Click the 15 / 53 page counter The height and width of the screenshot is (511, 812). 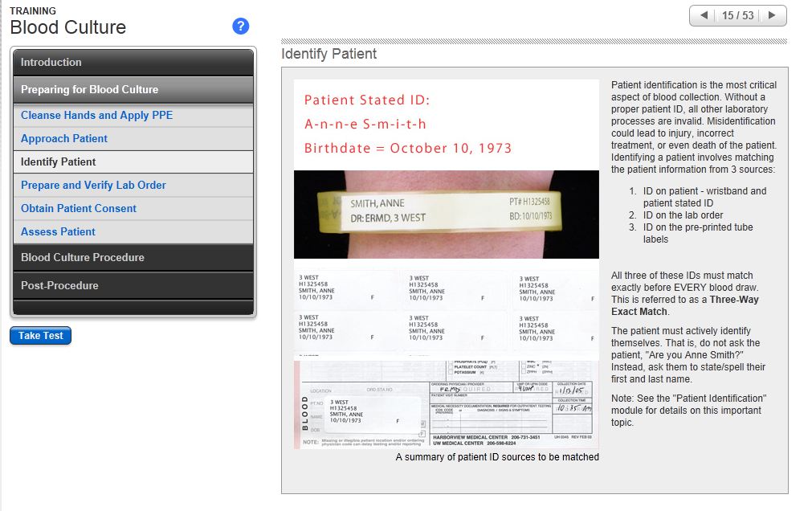point(737,15)
